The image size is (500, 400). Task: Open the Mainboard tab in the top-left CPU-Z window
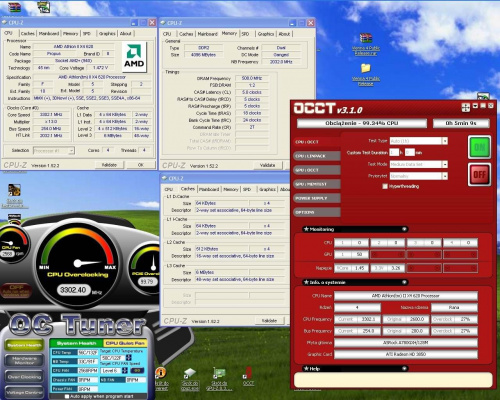[x=49, y=33]
